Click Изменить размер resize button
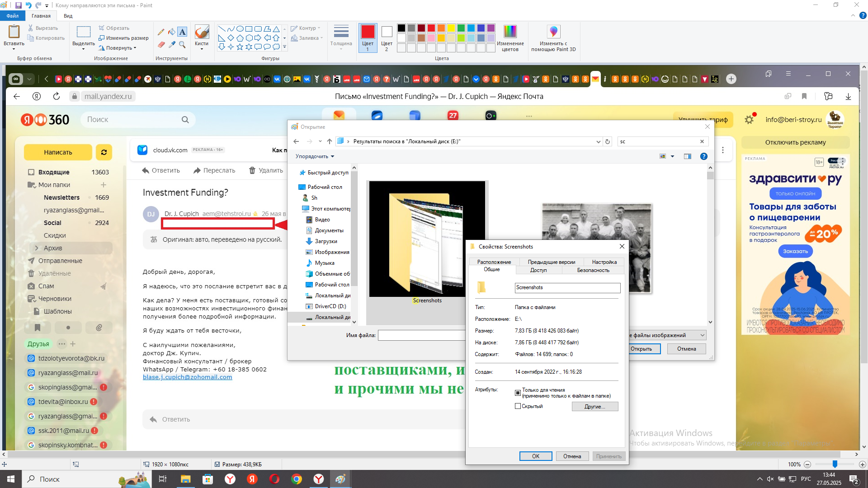Viewport: 868px width, 488px height. pyautogui.click(x=123, y=38)
